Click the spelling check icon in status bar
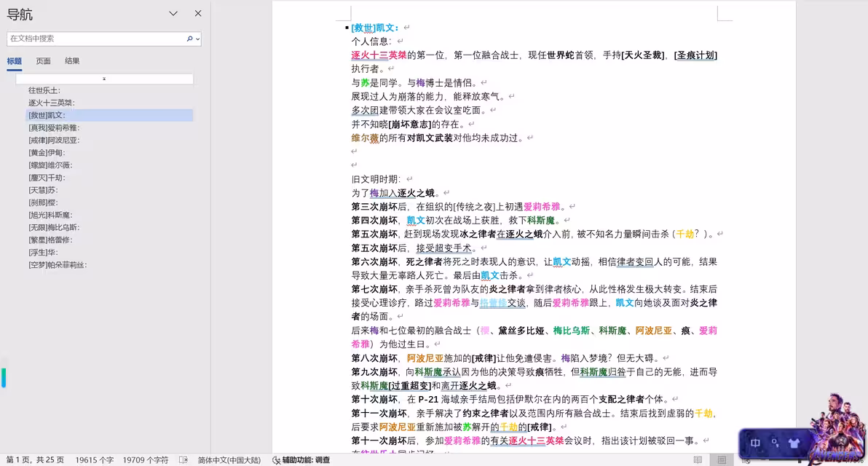Screen dimensions: 868x466 tap(183, 460)
